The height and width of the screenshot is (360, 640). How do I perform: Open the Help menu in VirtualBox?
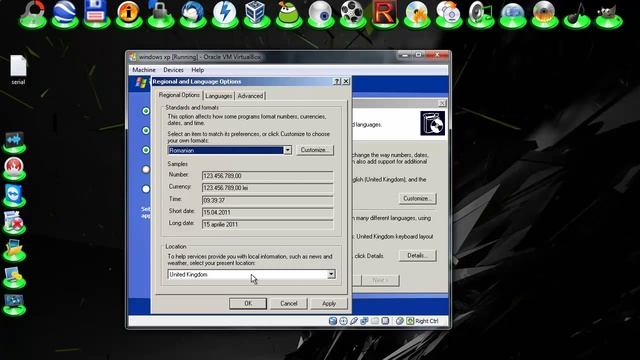tap(198, 70)
